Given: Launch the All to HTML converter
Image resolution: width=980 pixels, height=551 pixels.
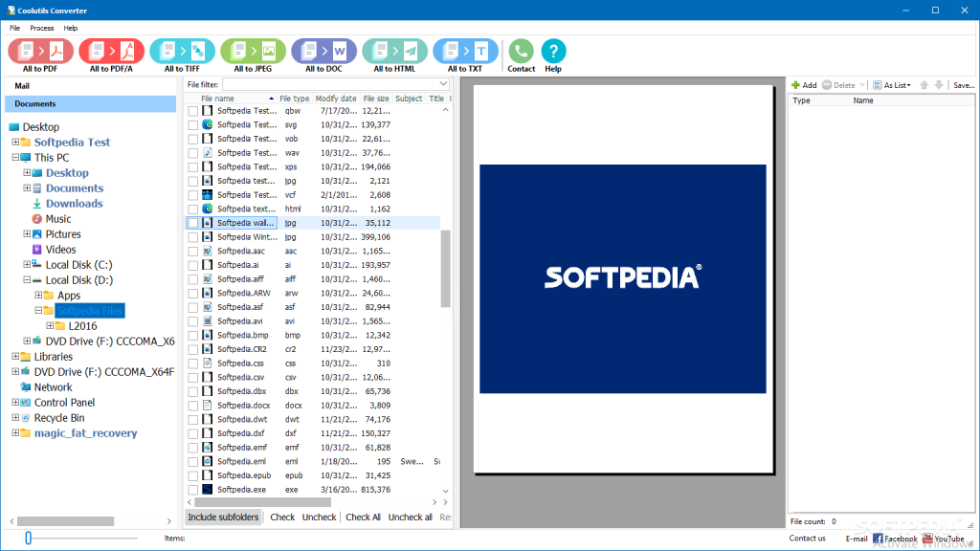Looking at the screenshot, I should pos(394,52).
